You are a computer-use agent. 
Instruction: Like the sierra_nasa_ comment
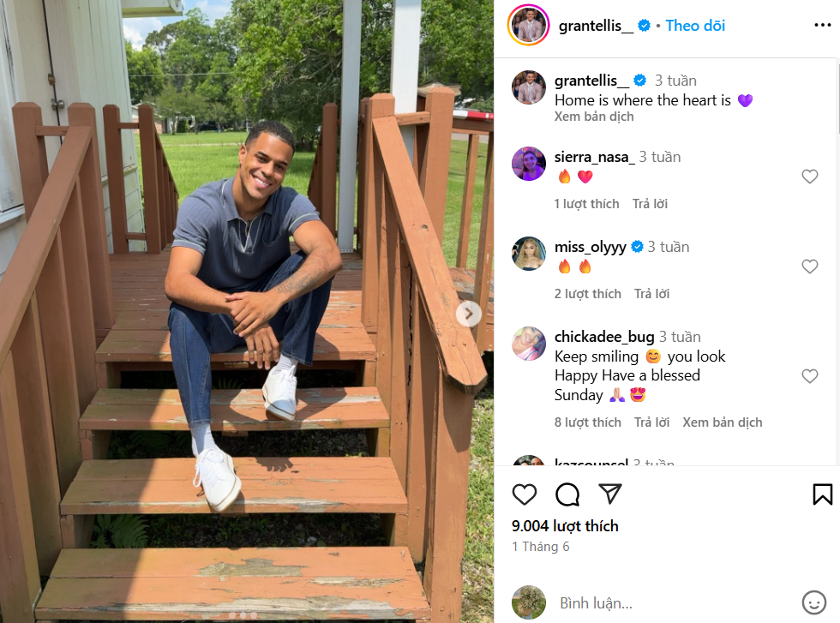[x=809, y=177]
